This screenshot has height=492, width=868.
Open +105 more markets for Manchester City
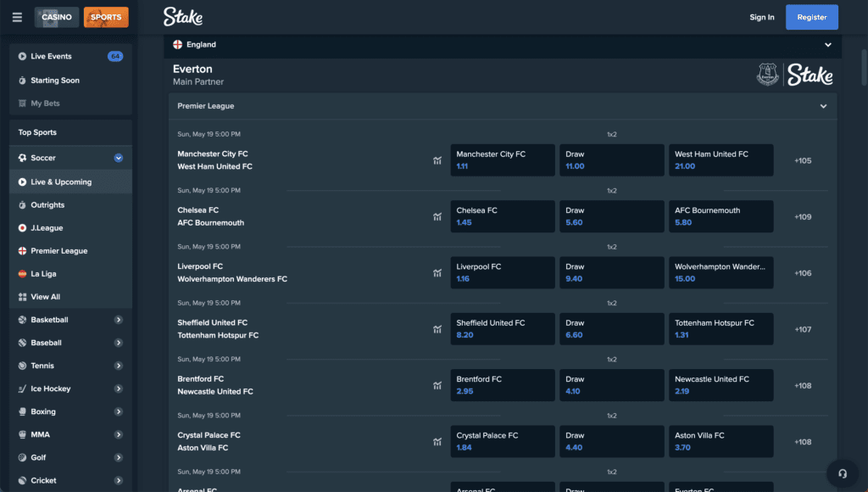pos(803,160)
